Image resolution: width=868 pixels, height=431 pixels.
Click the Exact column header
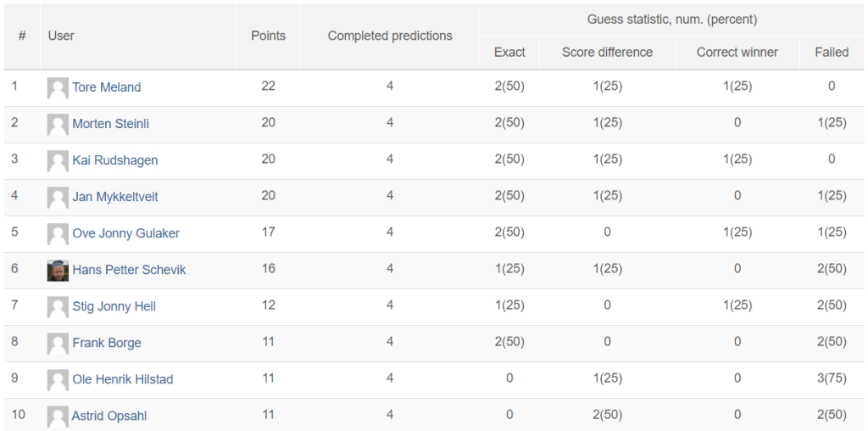509,52
